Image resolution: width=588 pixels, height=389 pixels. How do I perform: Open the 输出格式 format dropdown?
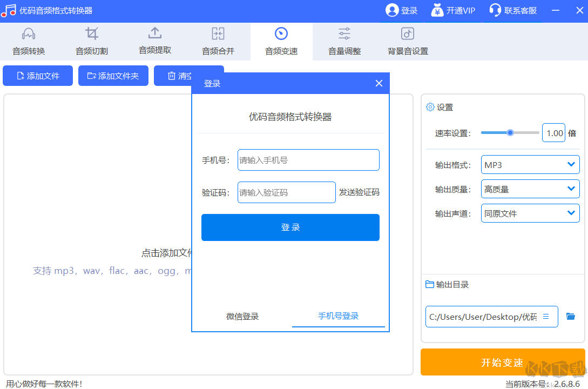pyautogui.click(x=530, y=164)
